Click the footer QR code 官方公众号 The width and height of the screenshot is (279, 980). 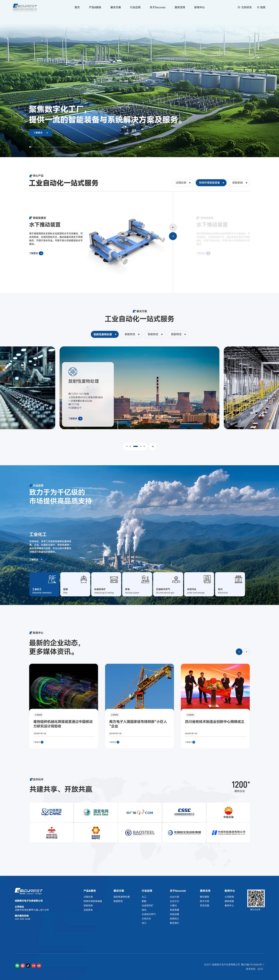pyautogui.click(x=256, y=898)
